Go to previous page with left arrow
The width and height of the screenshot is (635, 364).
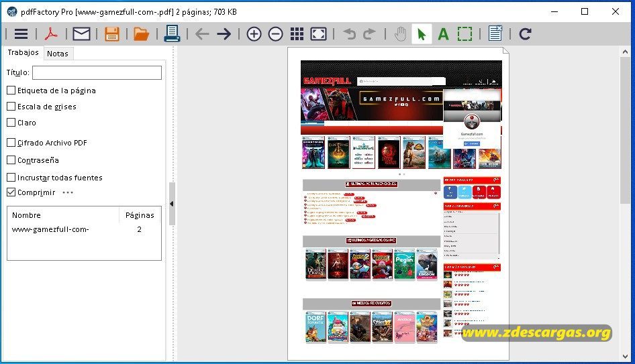[x=201, y=34]
